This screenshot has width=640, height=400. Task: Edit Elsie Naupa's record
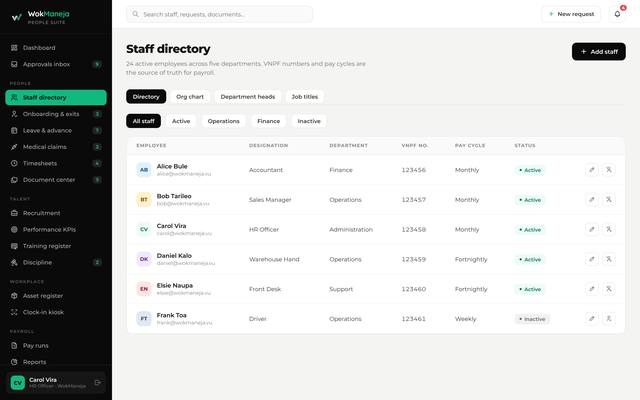point(592,289)
